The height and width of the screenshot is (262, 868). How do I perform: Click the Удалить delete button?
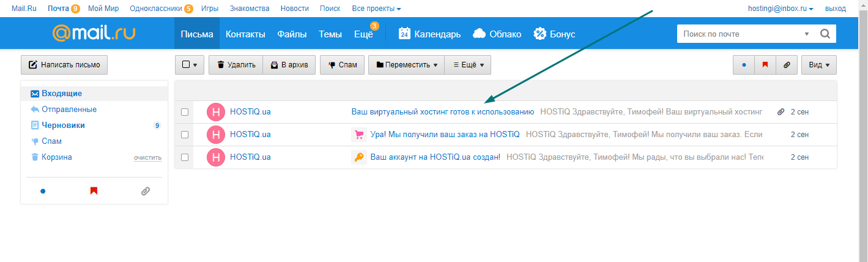pos(236,65)
